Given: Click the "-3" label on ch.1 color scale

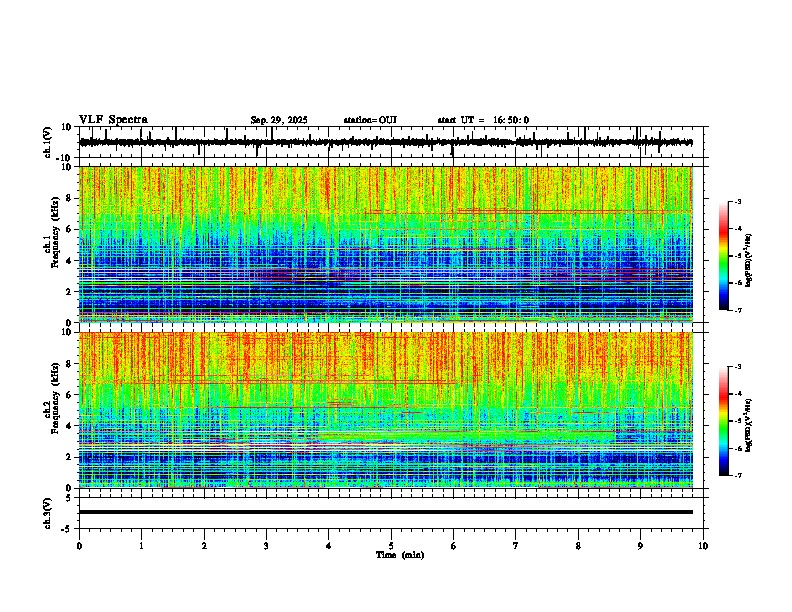Looking at the screenshot, I should [x=738, y=202].
